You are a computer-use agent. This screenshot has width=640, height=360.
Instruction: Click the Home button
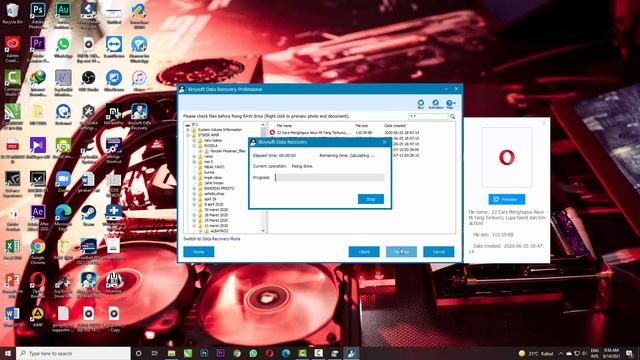point(199,252)
